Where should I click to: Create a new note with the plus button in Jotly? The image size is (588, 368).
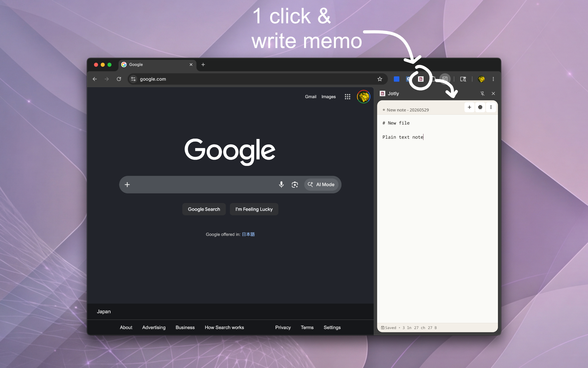[x=469, y=107]
